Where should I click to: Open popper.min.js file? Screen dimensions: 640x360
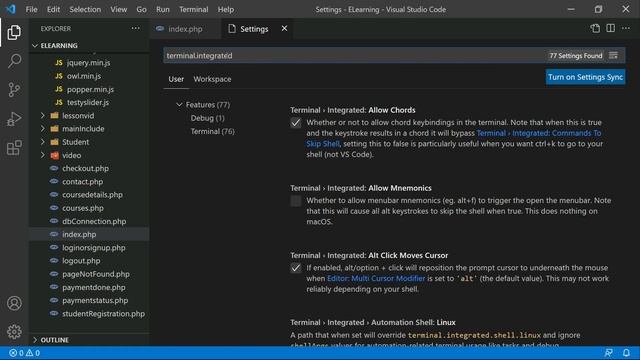pos(90,89)
